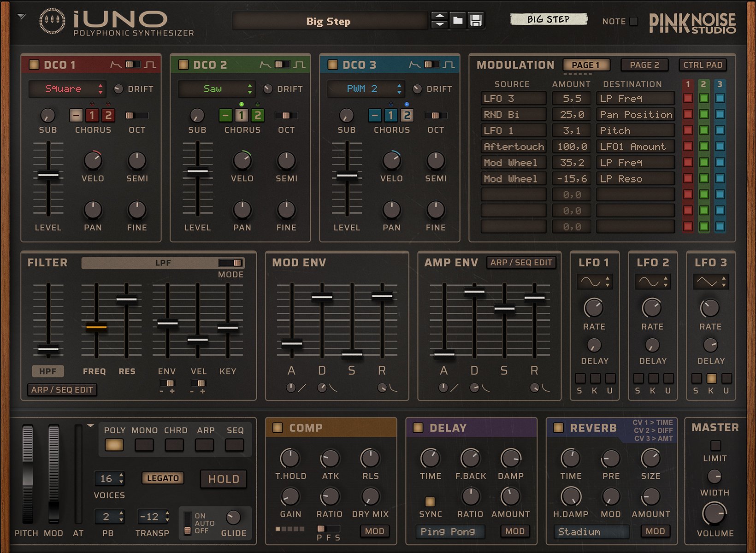Open the LFO 1 waveform shape selector
Screen dimensions: 756x553
point(594,281)
